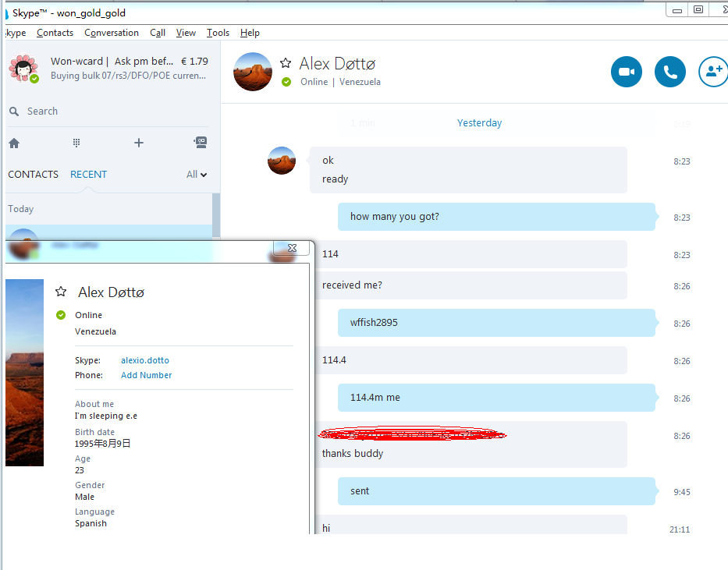The height and width of the screenshot is (570, 728).
Task: Click Alex Døttø's avatar in the chat header
Action: tap(253, 72)
